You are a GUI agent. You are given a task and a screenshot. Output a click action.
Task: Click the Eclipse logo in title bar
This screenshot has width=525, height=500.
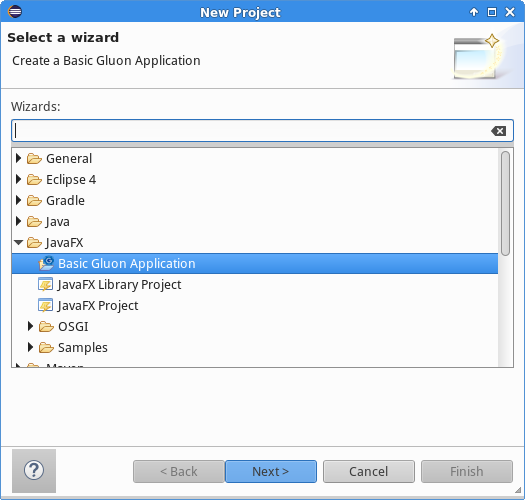(15, 12)
